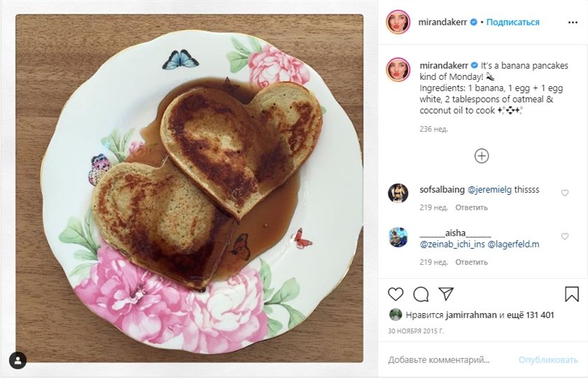Open comments via the speech bubble icon
Image resolution: width=588 pixels, height=379 pixels.
point(421,294)
